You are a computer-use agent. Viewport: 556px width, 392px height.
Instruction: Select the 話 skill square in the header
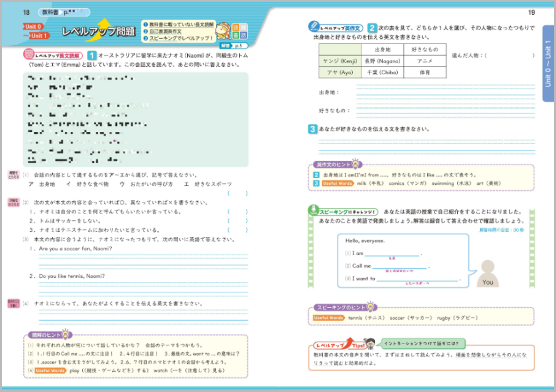point(244,35)
